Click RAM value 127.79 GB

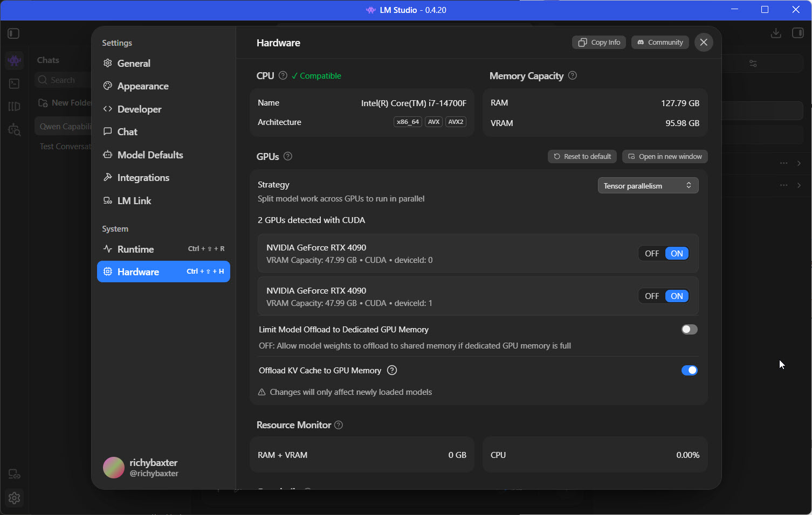coord(680,103)
